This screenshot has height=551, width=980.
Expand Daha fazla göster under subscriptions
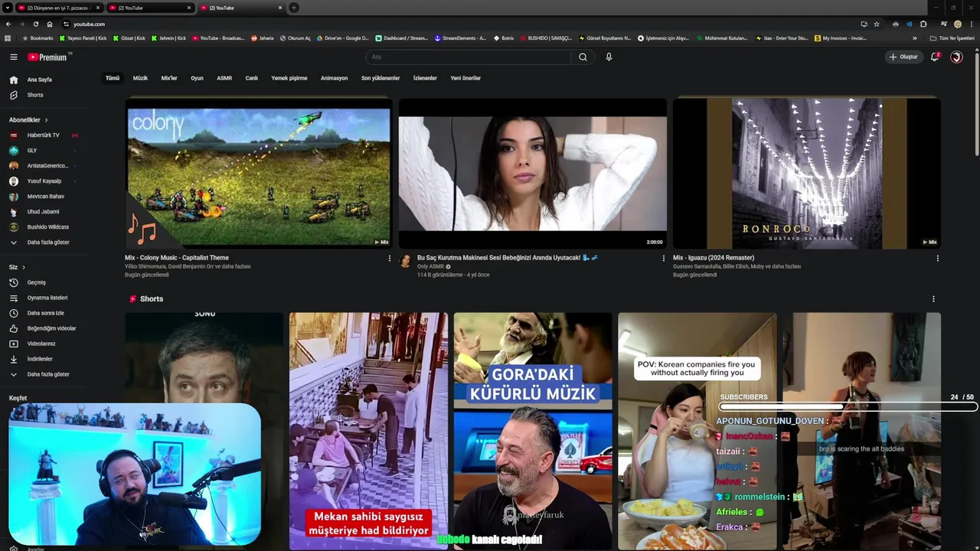pyautogui.click(x=48, y=243)
